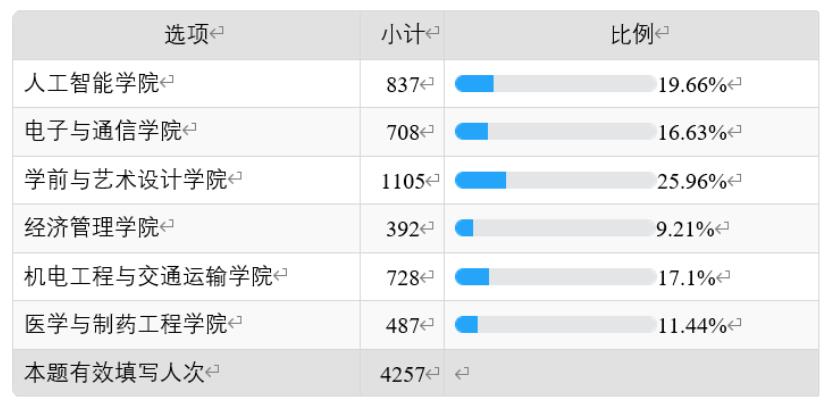Image resolution: width=838 pixels, height=411 pixels.
Task: Select the 电子与通信学院 row label
Action: (103, 131)
